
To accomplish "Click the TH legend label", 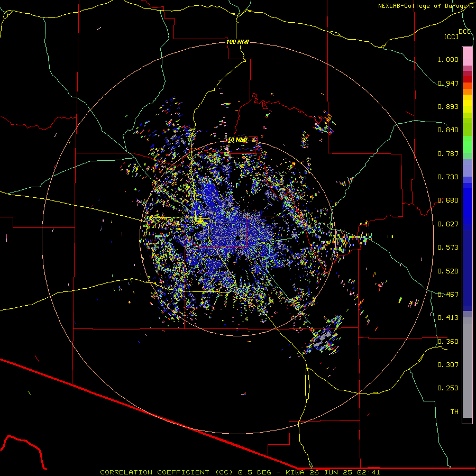I will [454, 412].
